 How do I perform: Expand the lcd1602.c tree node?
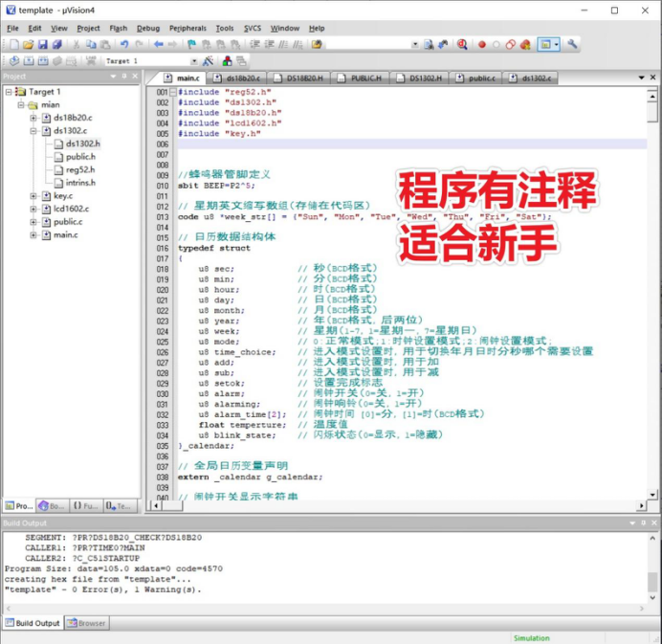[x=33, y=209]
